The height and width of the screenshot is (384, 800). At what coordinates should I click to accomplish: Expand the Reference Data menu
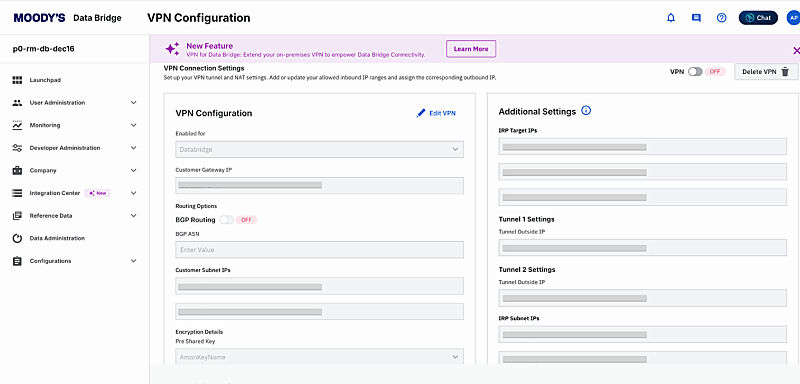pyautogui.click(x=134, y=216)
